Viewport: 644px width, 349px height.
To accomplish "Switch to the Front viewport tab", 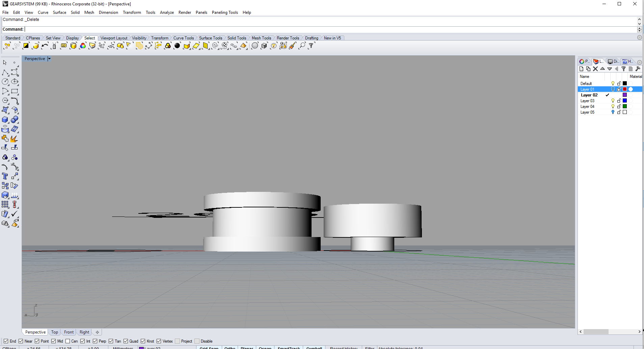I will click(69, 332).
